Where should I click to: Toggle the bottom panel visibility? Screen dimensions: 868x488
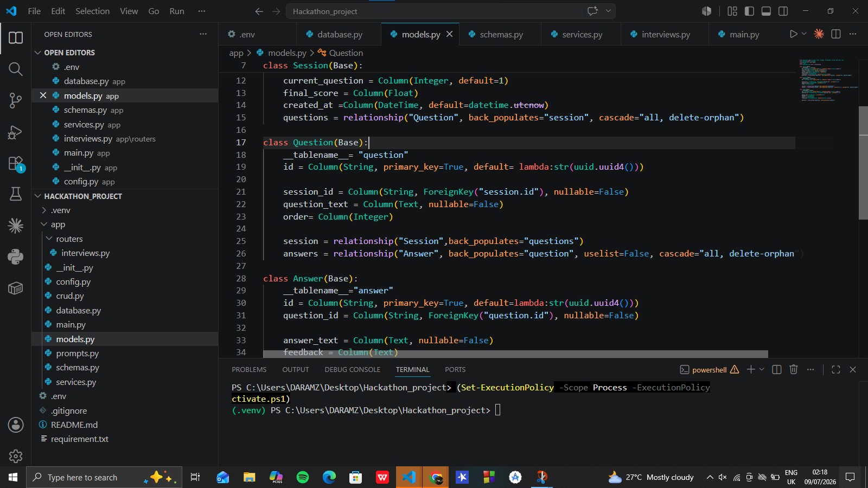[766, 11]
